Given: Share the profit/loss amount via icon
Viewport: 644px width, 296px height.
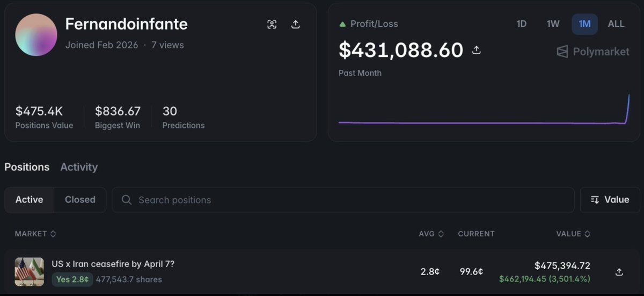Looking at the screenshot, I should 476,50.
